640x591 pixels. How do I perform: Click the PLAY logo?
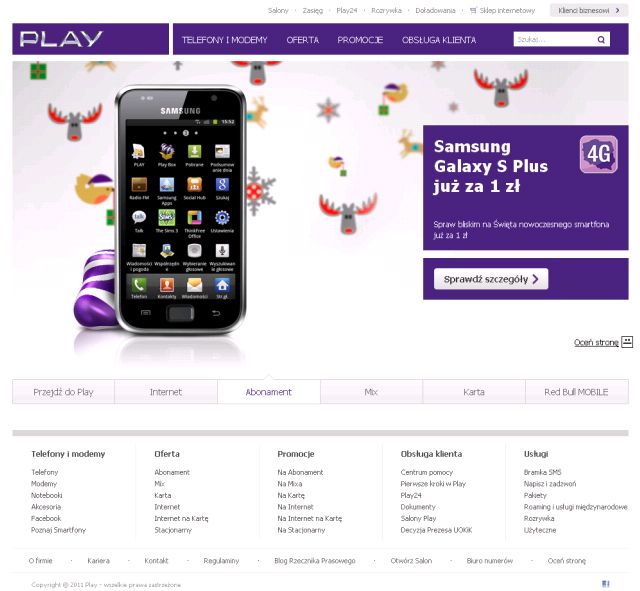pyautogui.click(x=61, y=39)
